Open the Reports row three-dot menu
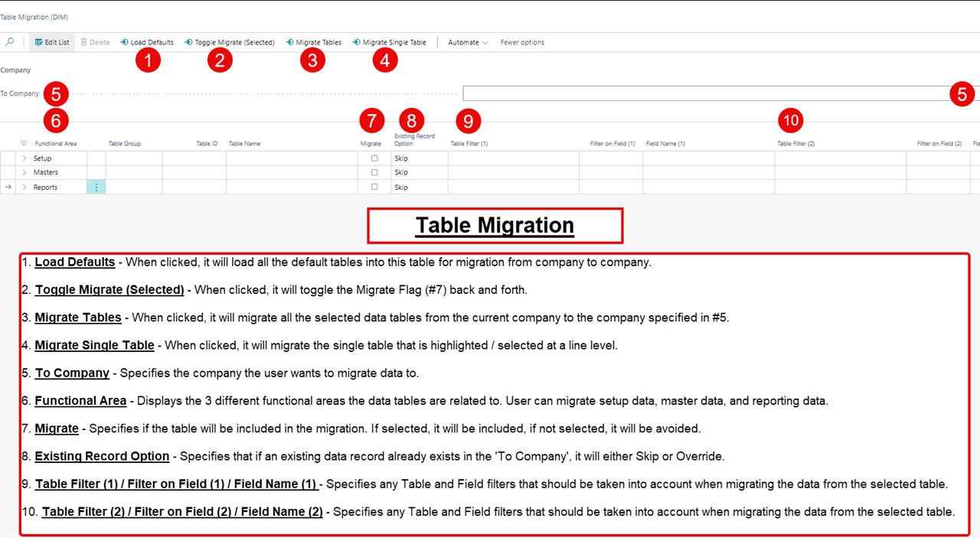This screenshot has height=551, width=980. 96,187
